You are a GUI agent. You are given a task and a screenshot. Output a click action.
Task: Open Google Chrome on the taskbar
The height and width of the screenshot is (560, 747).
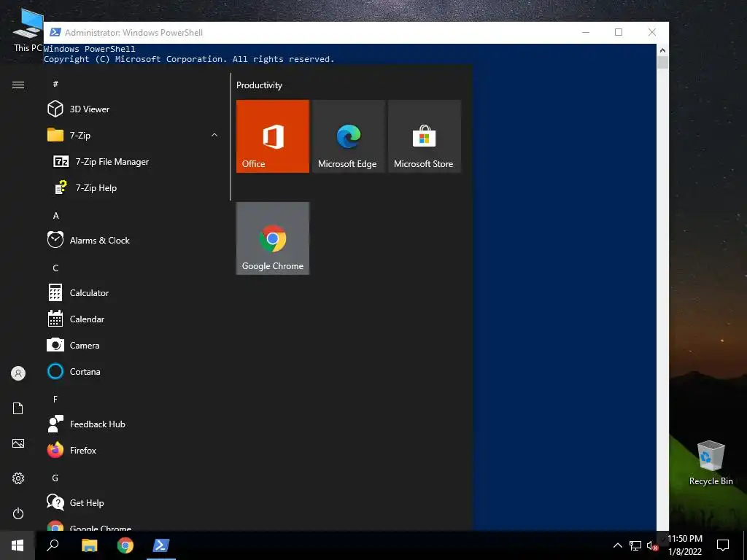coord(125,545)
